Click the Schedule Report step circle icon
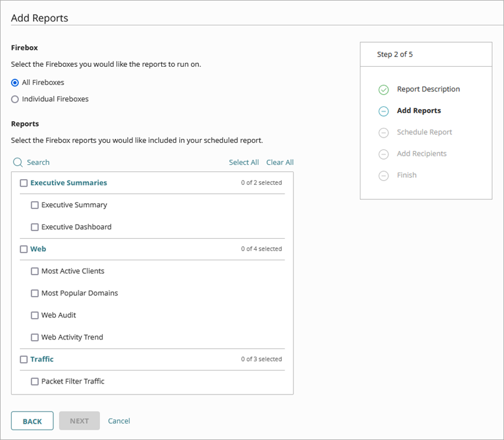Image resolution: width=504 pixels, height=440 pixels. [x=383, y=132]
